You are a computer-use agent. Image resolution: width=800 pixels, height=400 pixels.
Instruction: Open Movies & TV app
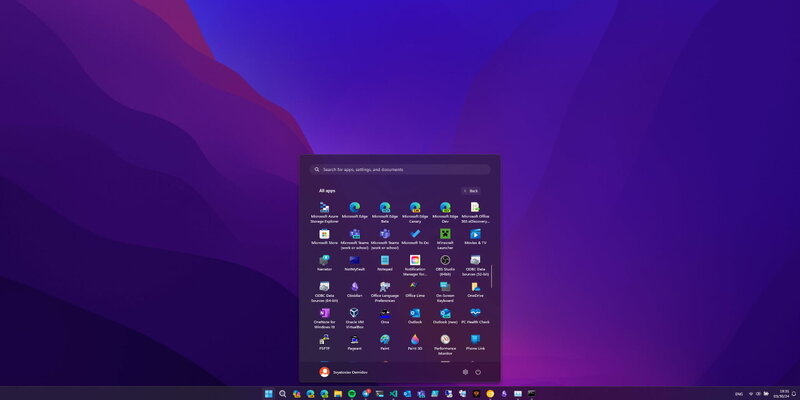[476, 237]
